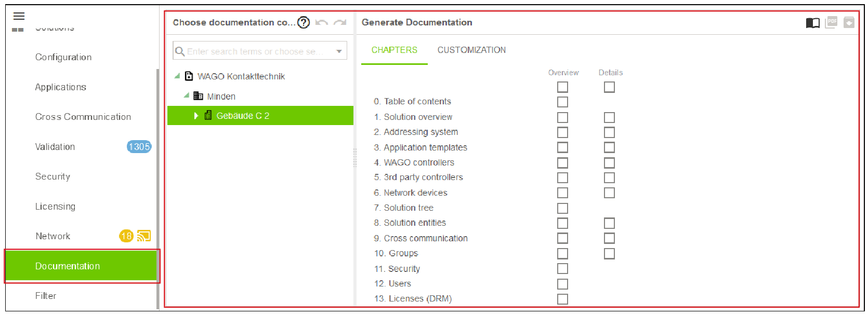Check Details for Cross communication
Image resolution: width=868 pixels, height=315 pixels.
[x=609, y=238]
